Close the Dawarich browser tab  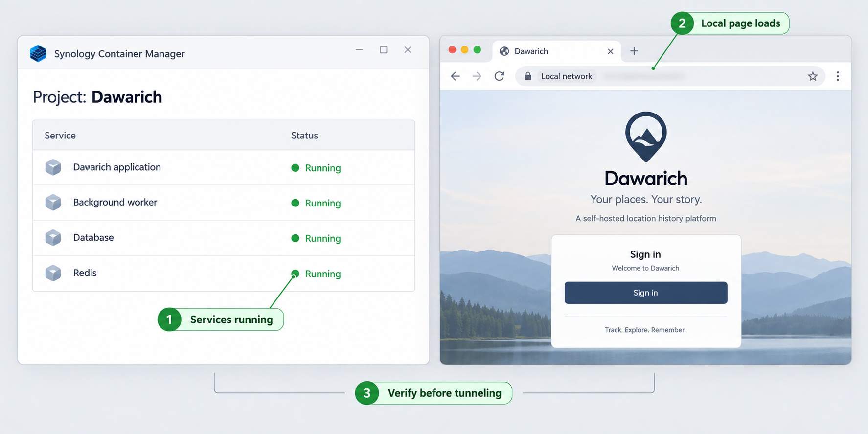click(x=610, y=51)
